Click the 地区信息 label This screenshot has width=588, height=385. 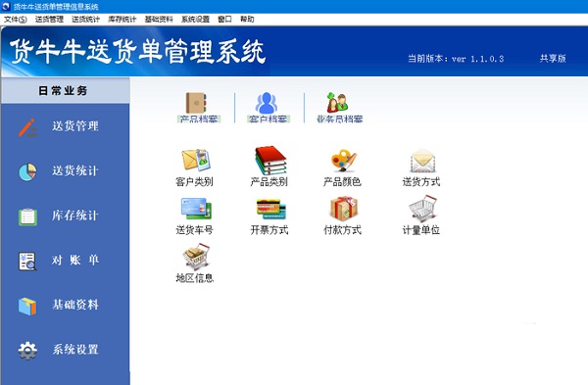(x=194, y=278)
